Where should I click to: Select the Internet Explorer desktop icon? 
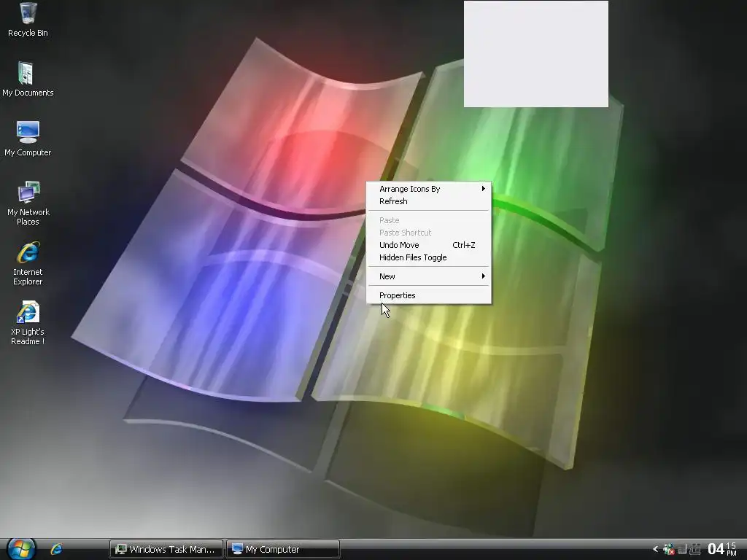[28, 263]
